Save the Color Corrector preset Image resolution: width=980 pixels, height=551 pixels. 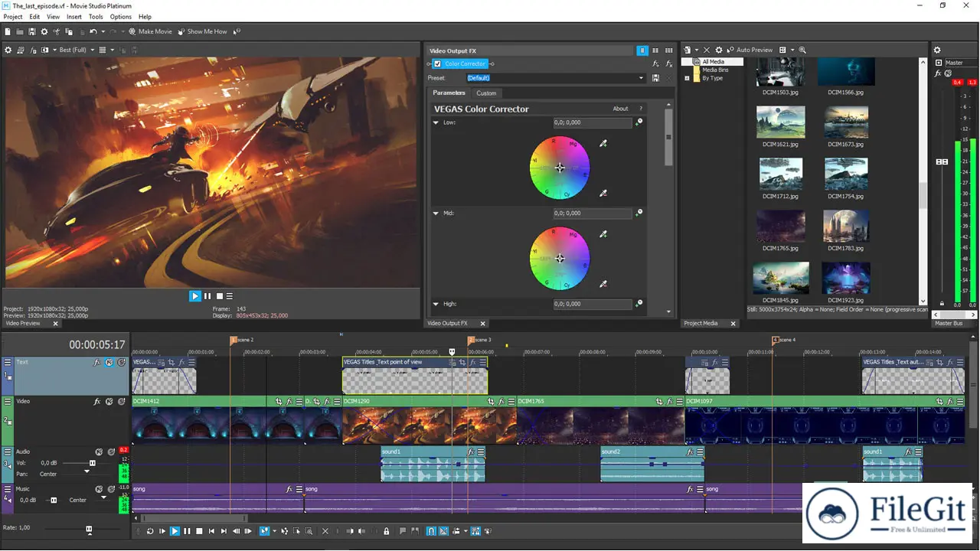tap(655, 78)
